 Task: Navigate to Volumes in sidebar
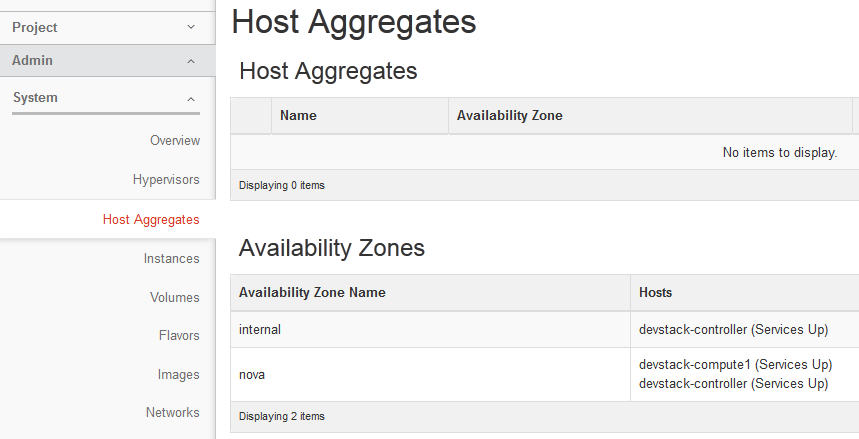click(x=175, y=297)
